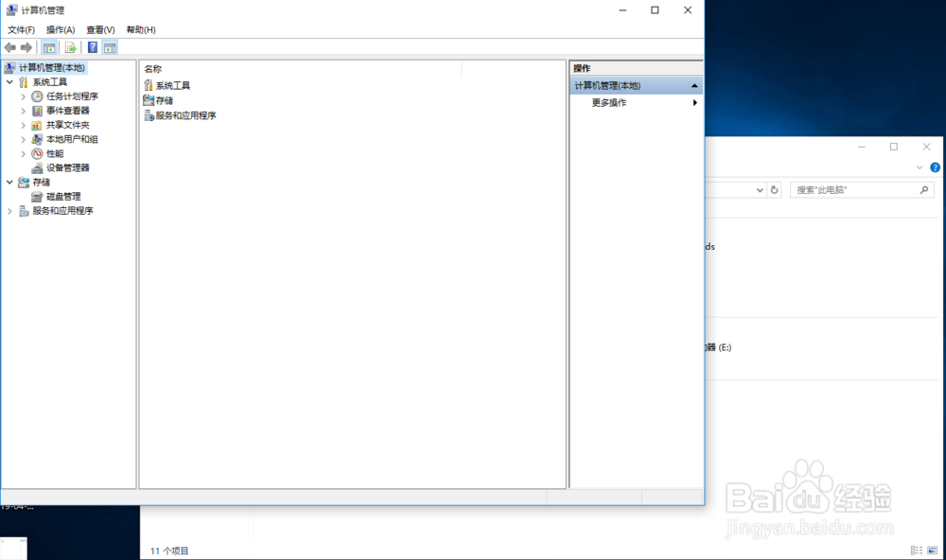The width and height of the screenshot is (946, 560).
Task: Switch Explorer to details view icon
Action: 917,551
